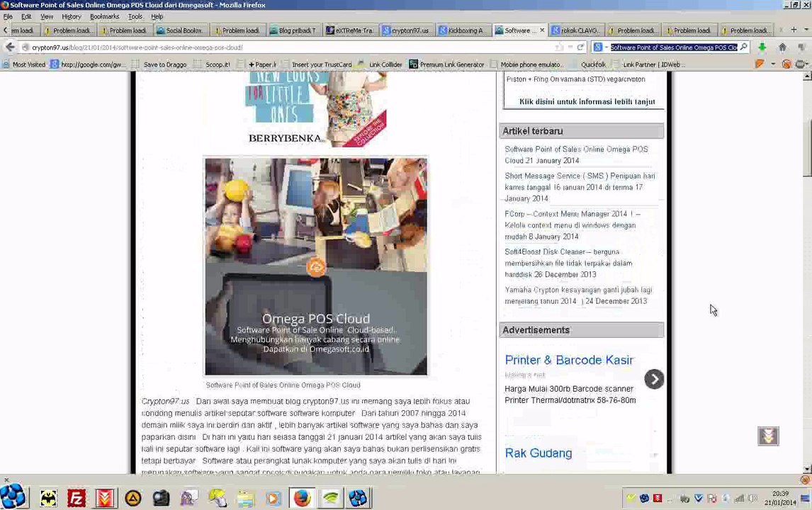
Task: Open the Premium Link Generator bookmark
Action: tap(447, 64)
